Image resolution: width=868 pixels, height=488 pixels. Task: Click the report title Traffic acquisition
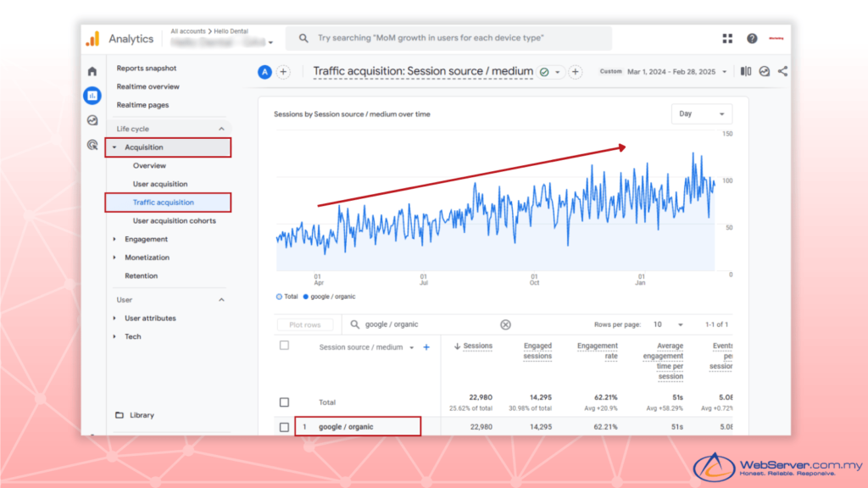(423, 71)
